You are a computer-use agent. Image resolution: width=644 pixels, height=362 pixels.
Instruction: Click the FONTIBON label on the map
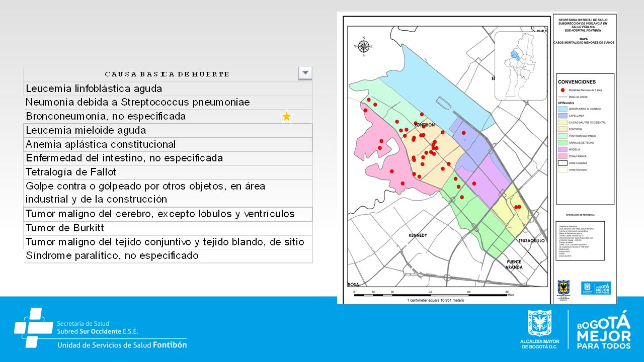(424, 125)
